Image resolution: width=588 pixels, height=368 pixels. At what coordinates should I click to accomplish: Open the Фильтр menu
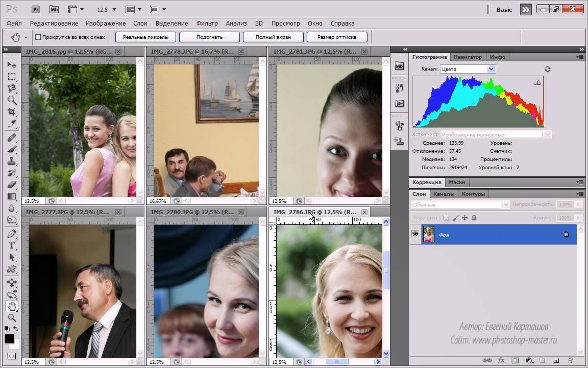(x=207, y=23)
